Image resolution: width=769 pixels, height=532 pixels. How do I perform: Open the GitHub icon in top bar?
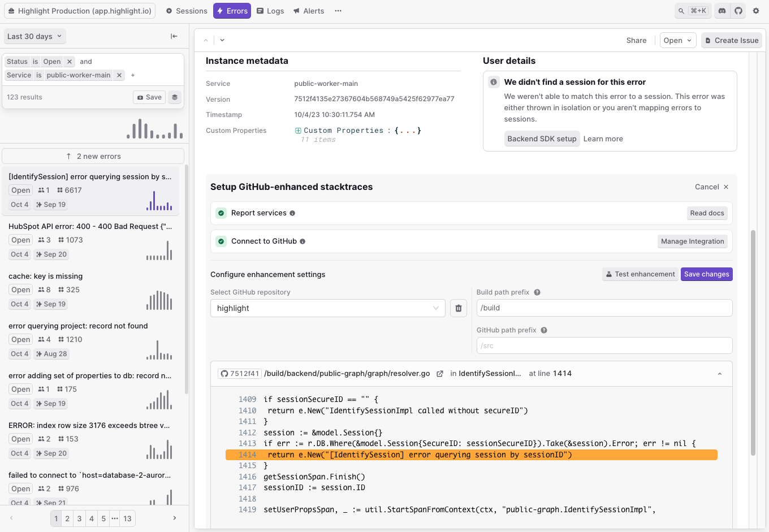pos(738,11)
